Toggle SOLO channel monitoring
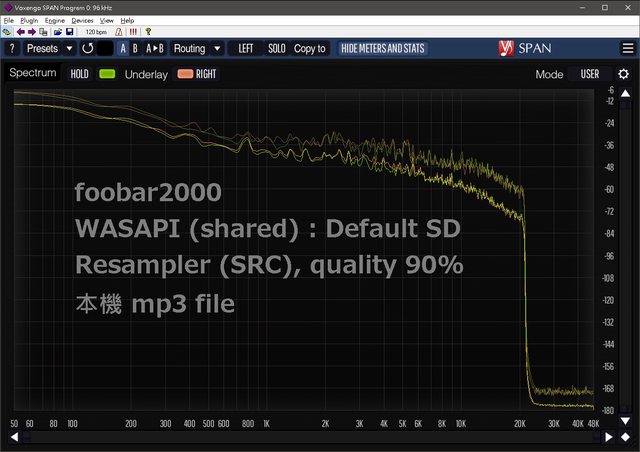Viewport: 640px width, 452px height. [276, 48]
